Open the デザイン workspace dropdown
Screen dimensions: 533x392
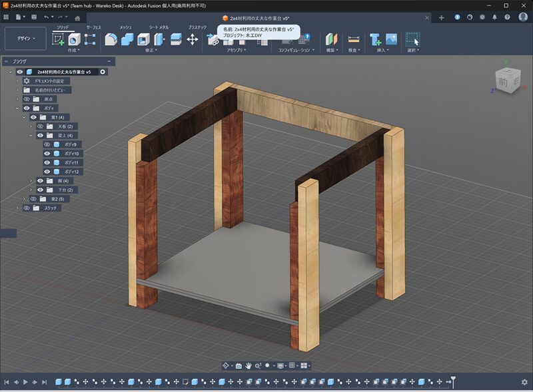coord(25,39)
